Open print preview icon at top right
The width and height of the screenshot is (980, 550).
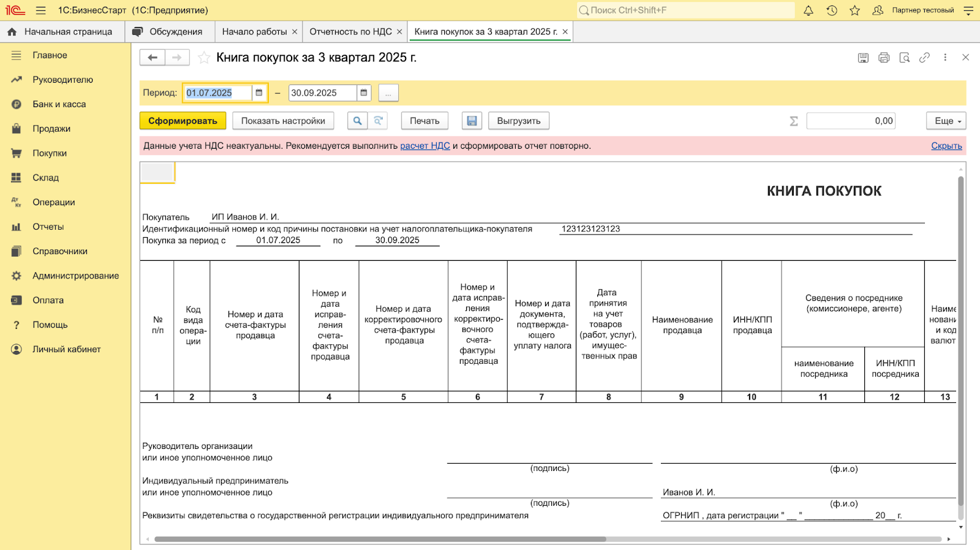[905, 58]
